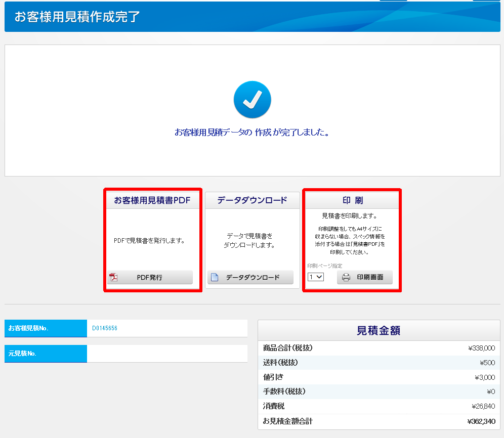
Task: Open the 印刷ページ指定 page number dropdown
Action: tap(316, 277)
